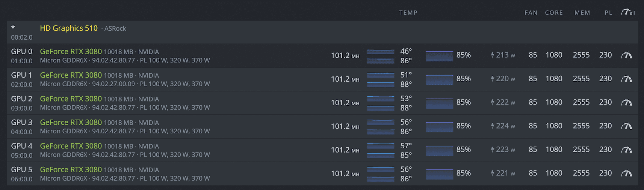Click the tuning icon for GPU 0

click(x=626, y=55)
